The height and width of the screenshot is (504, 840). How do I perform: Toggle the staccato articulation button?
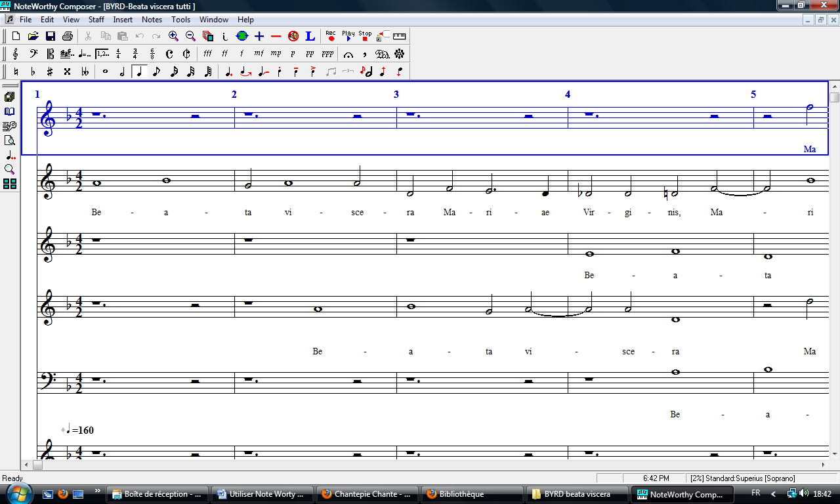(279, 72)
